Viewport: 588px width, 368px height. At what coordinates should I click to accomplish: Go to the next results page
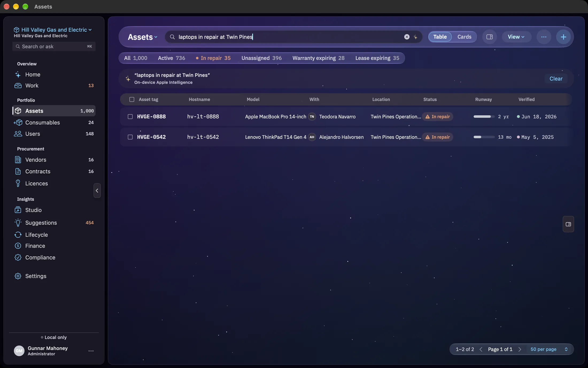pyautogui.click(x=520, y=349)
